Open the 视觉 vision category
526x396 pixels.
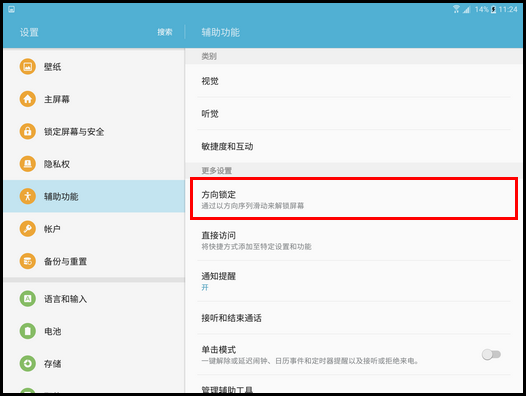(354, 81)
